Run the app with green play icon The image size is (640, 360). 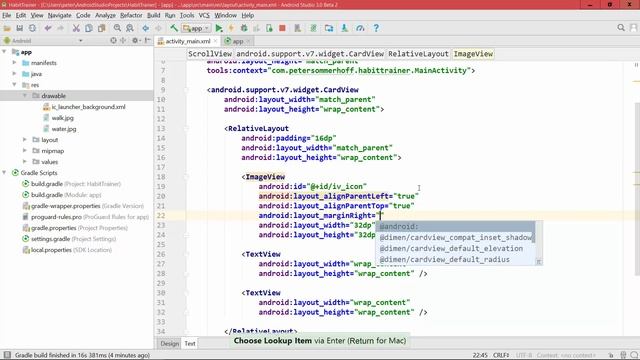pyautogui.click(x=219, y=28)
